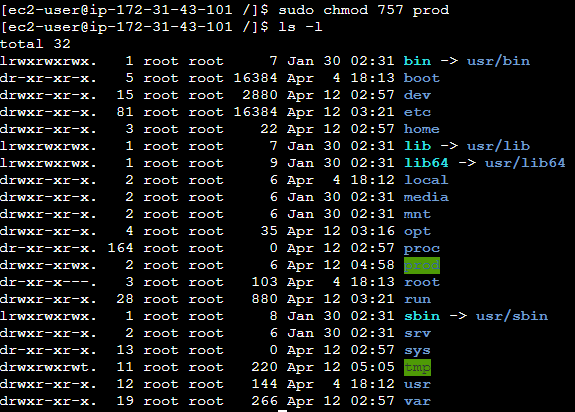
Task: Click the 'sys' directory name
Action: pyautogui.click(x=417, y=350)
